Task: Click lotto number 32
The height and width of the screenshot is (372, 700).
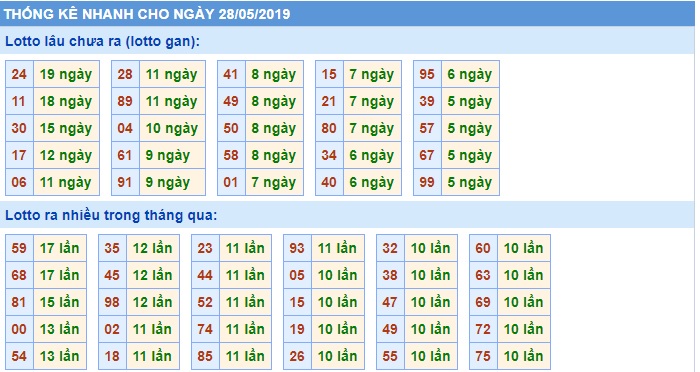Action: [x=390, y=248]
